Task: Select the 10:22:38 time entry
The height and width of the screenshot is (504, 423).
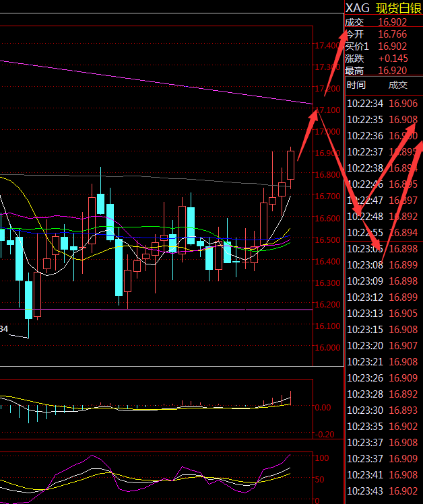Action: point(365,168)
